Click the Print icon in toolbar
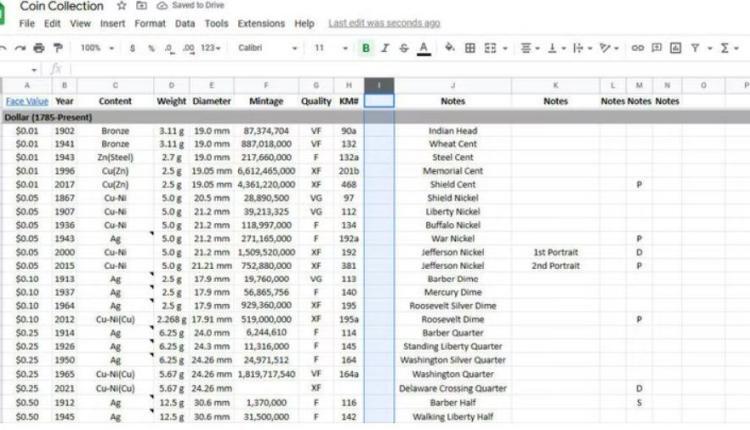This screenshot has height=430, width=750. pos(38,48)
